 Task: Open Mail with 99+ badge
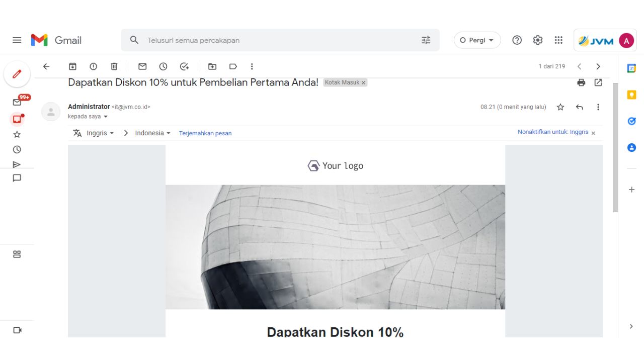17,102
